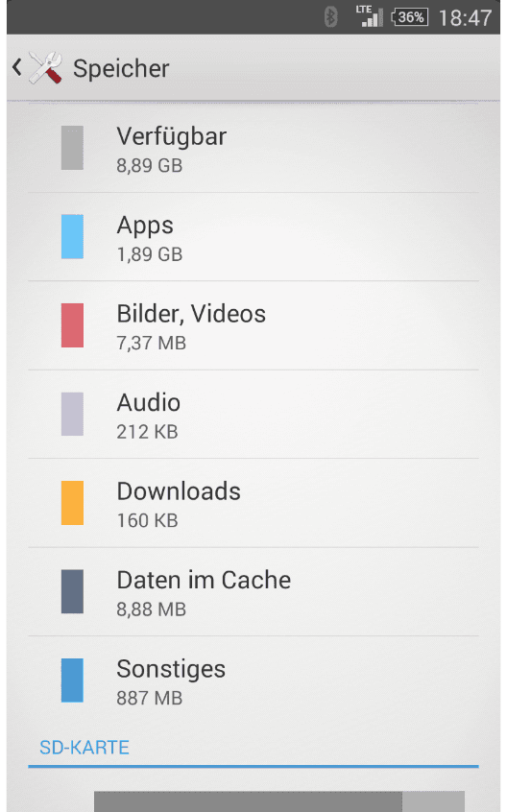Select the Bilder, Videos entry

point(253,325)
